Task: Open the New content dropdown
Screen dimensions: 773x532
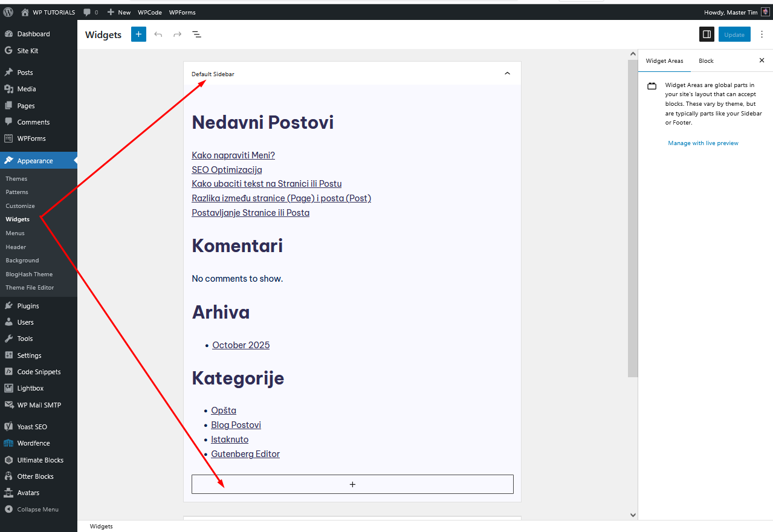Action: (x=119, y=12)
